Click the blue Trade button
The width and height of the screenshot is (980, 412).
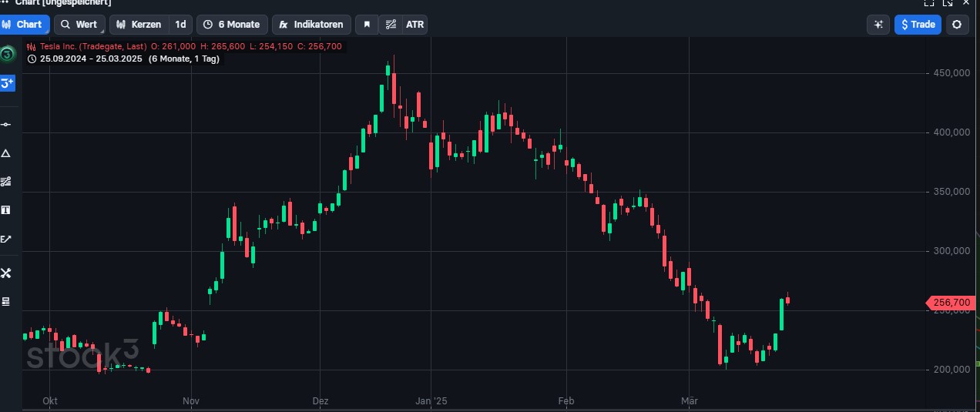(918, 25)
